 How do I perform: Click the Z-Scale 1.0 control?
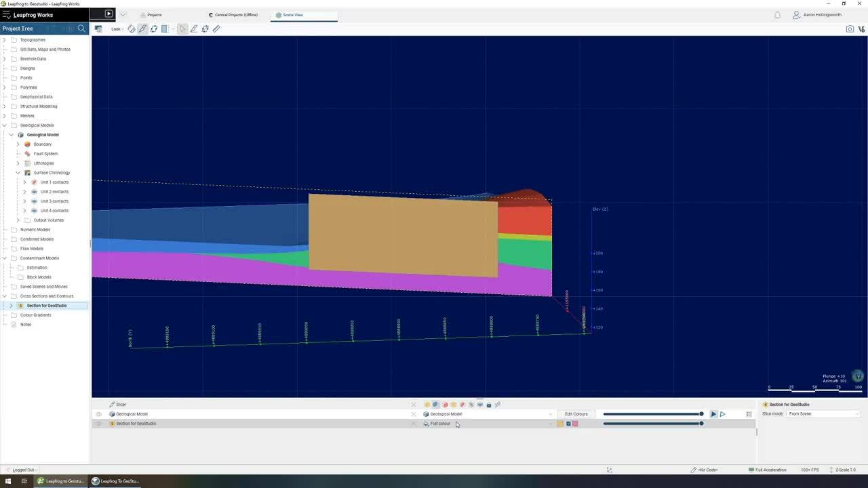click(x=843, y=470)
